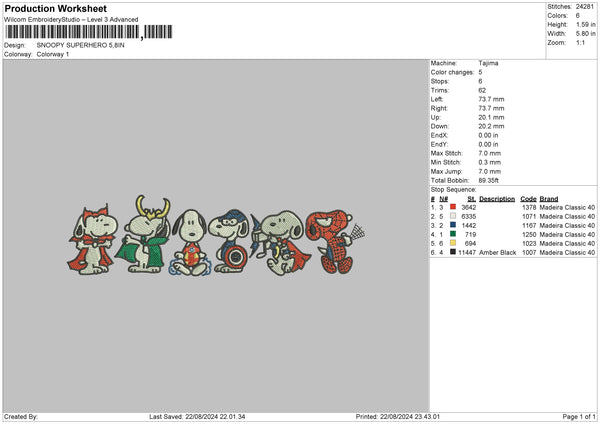
Task: Select the yellow thread color swatch
Action: click(x=453, y=243)
